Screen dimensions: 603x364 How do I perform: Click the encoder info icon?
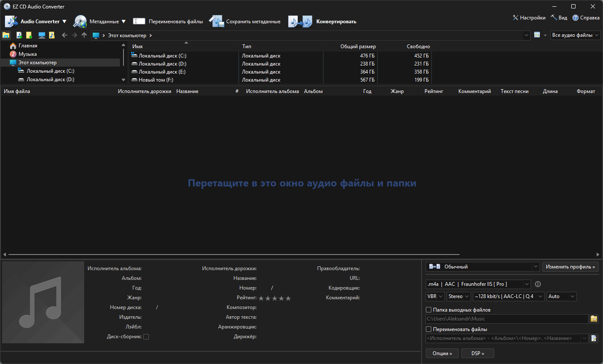click(x=538, y=284)
